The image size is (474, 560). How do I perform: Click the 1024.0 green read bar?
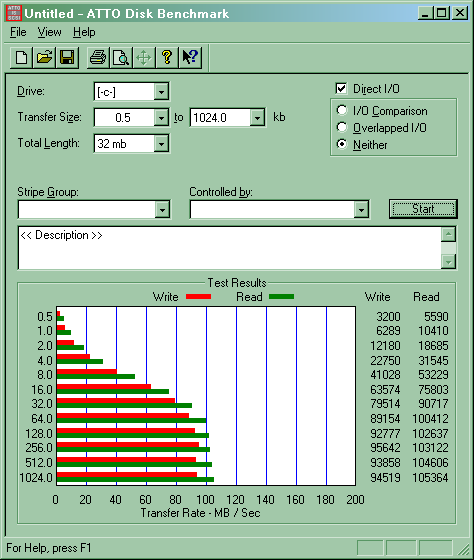click(135, 479)
